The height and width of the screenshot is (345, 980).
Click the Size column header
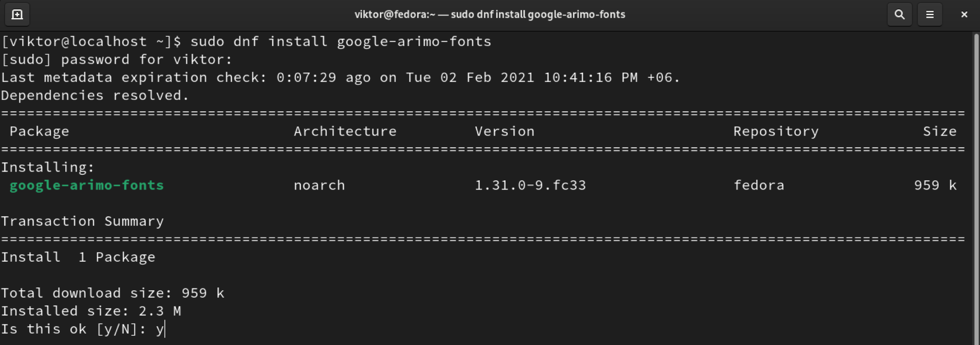940,132
